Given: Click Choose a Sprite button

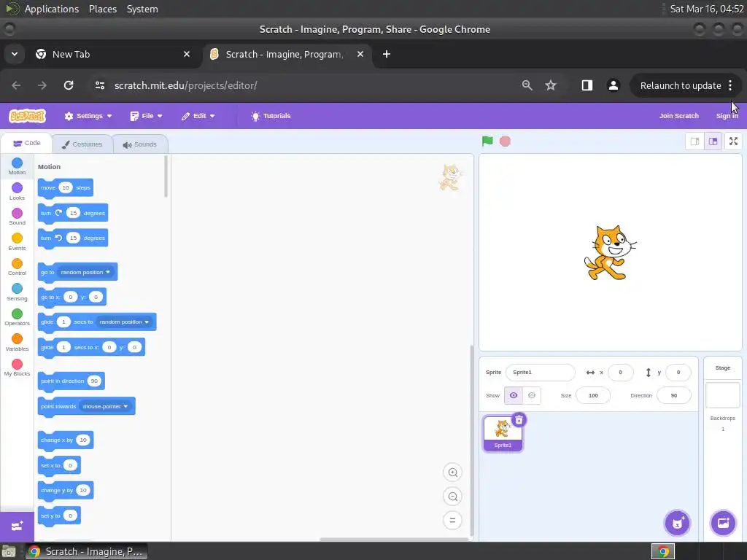Looking at the screenshot, I should (678, 523).
